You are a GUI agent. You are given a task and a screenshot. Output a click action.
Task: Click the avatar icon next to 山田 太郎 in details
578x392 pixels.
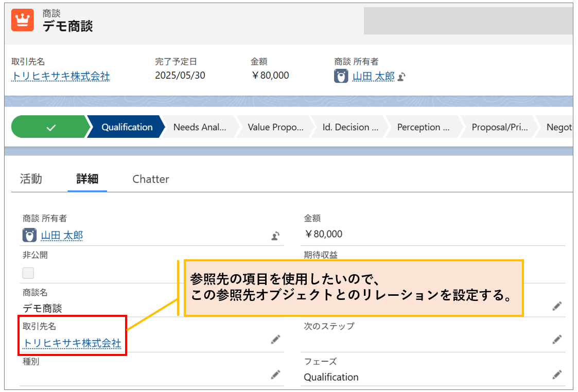pyautogui.click(x=29, y=235)
